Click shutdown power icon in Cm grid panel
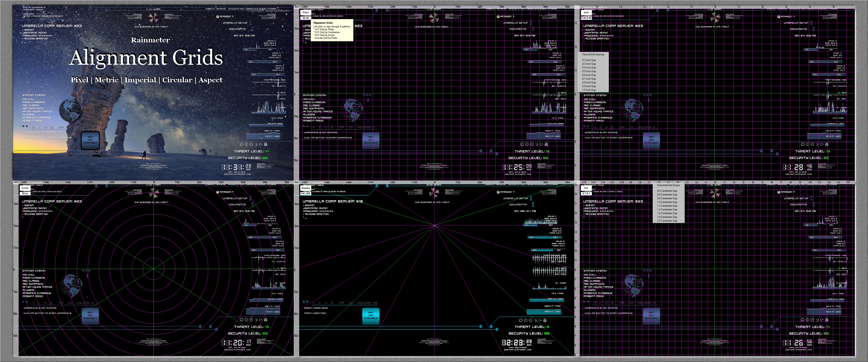Viewport: 868px width, 362px height. [x=807, y=319]
